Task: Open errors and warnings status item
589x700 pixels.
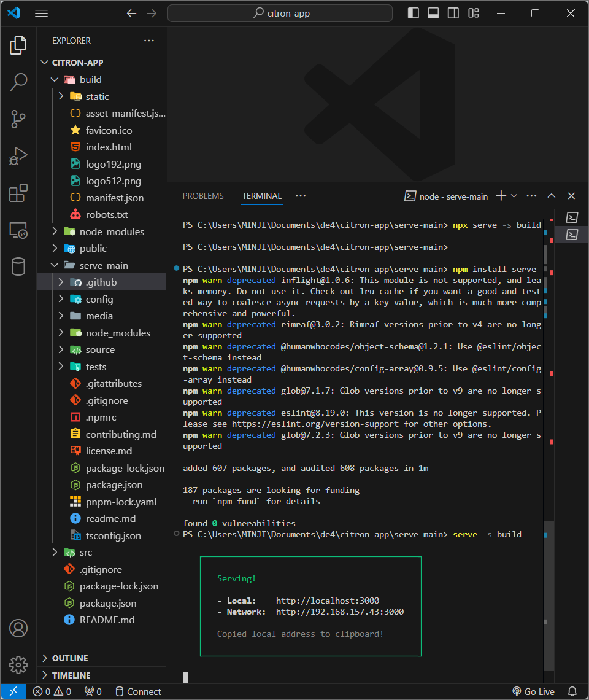Action: click(52, 691)
